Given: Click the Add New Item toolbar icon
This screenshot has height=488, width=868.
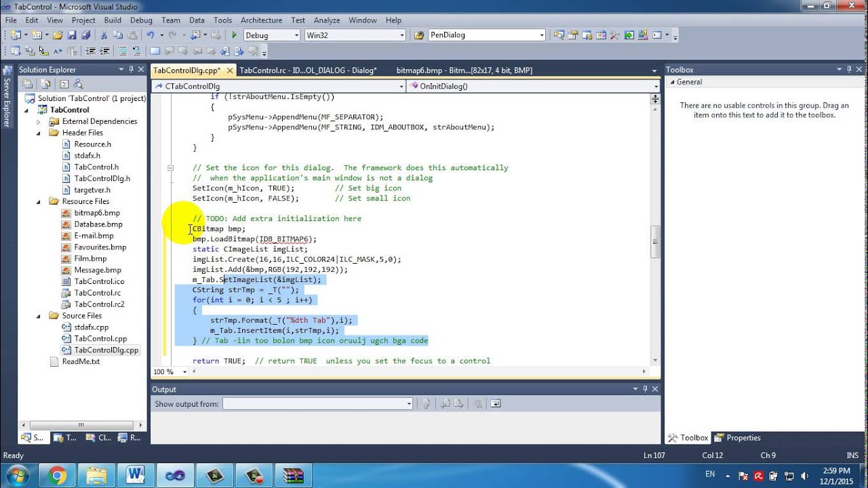Looking at the screenshot, I should 37,35.
